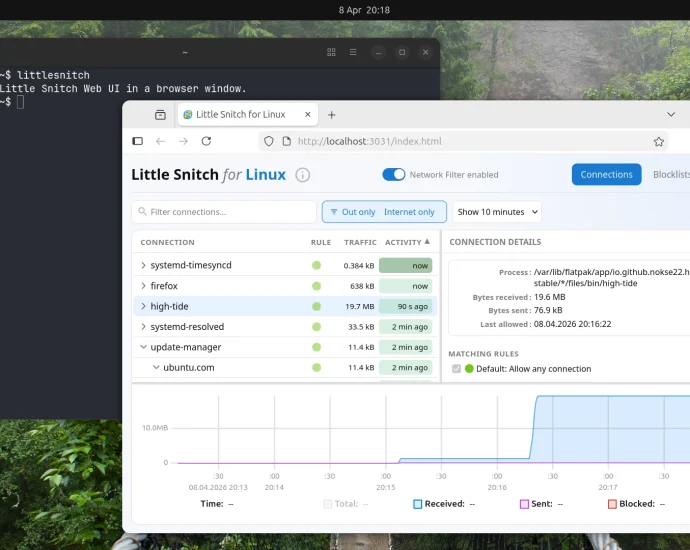
Task: Click the 638 kB traffic value for firefox
Action: pos(362,286)
